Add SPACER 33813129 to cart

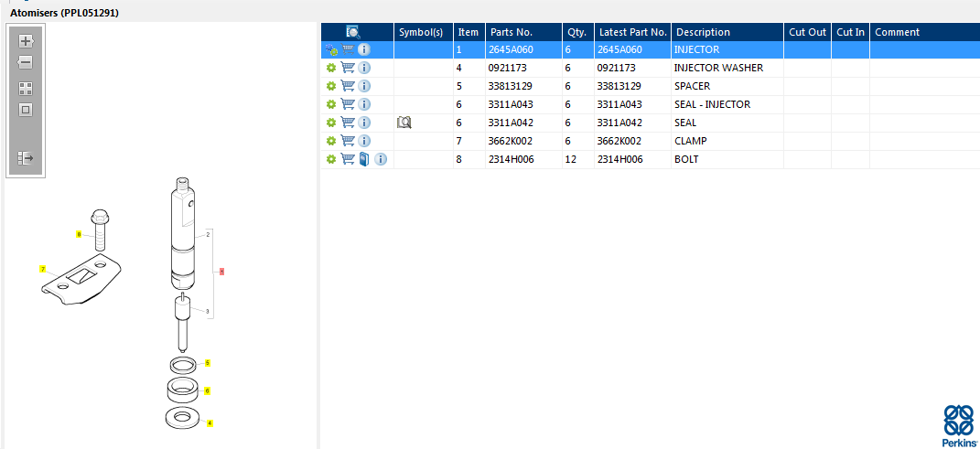point(348,86)
